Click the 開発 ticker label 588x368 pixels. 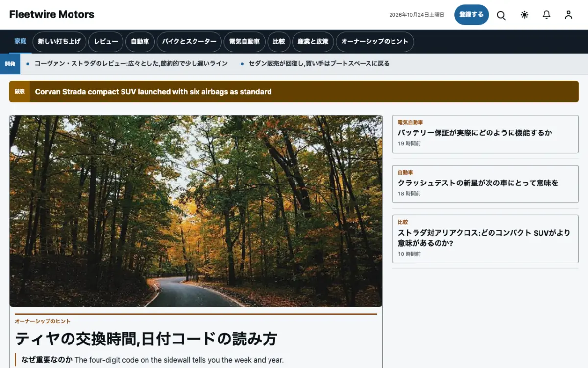pos(10,64)
